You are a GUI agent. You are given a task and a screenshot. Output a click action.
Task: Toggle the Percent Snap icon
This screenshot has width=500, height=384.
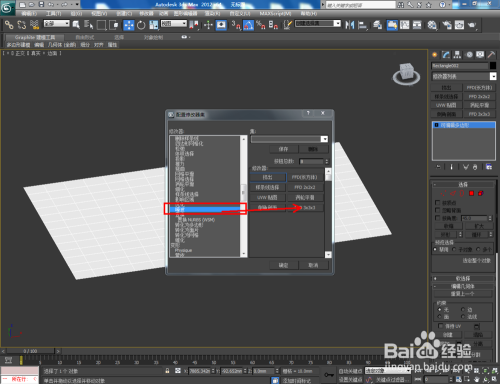(261, 25)
